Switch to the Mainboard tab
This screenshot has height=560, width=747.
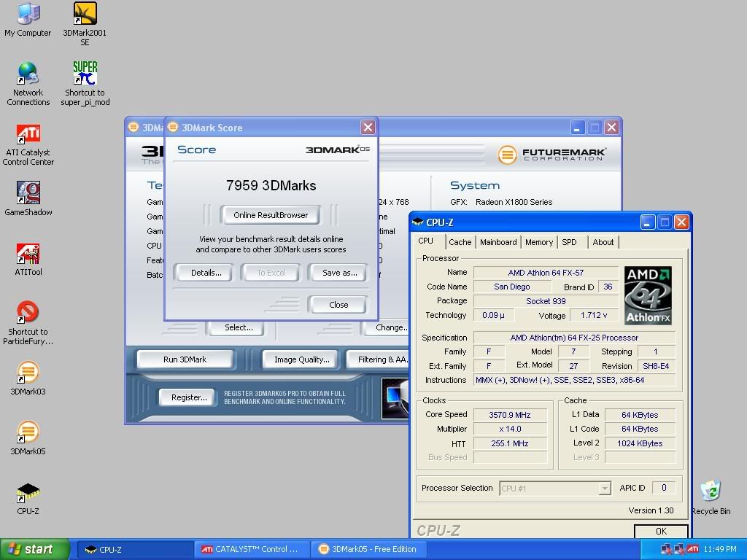tap(498, 242)
